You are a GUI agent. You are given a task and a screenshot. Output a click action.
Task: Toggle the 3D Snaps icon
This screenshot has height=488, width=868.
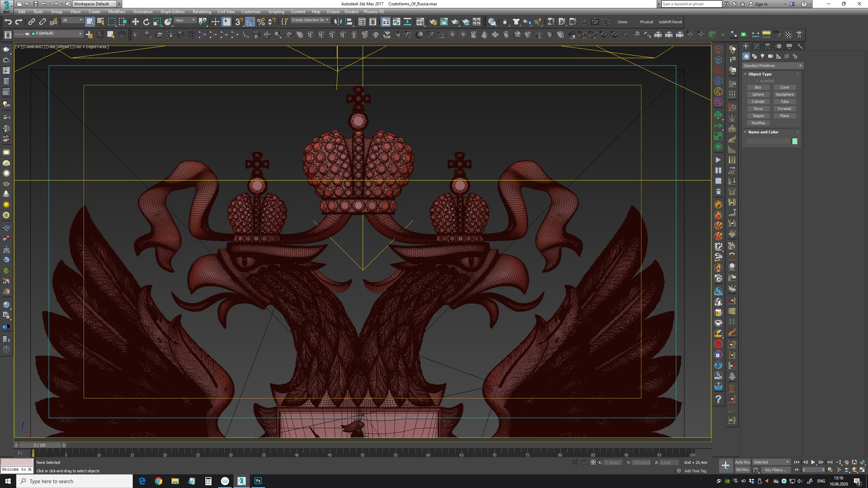[239, 22]
